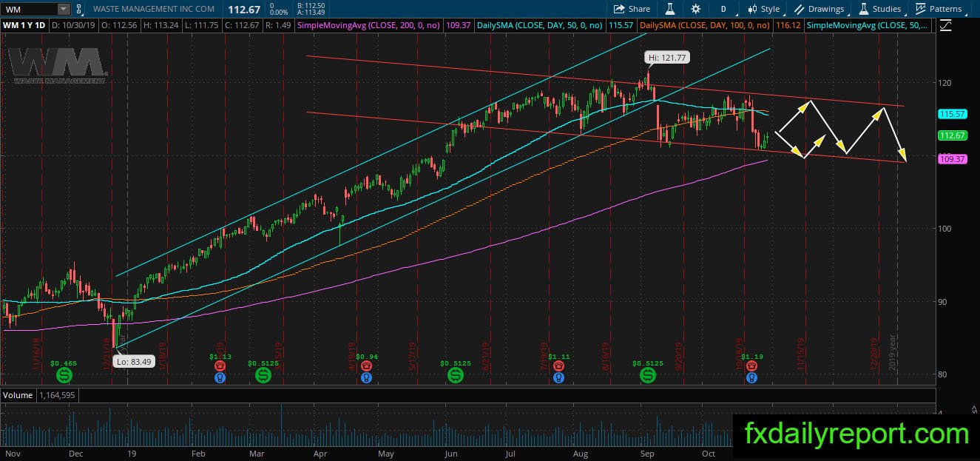Click the lightbulb icon under $0.94
This screenshot has width=980, height=461.
coord(366,378)
